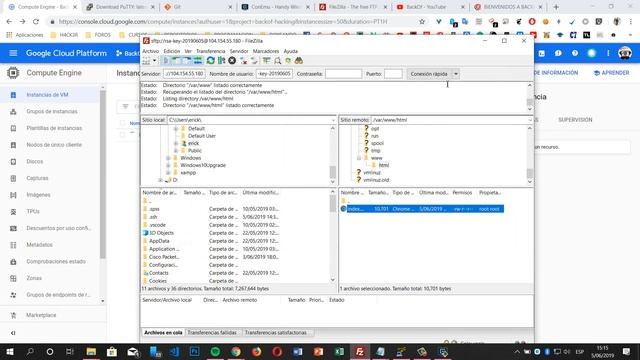The height and width of the screenshot is (360, 640).
Task: Select the Public folder in local tree
Action: pyautogui.click(x=195, y=151)
